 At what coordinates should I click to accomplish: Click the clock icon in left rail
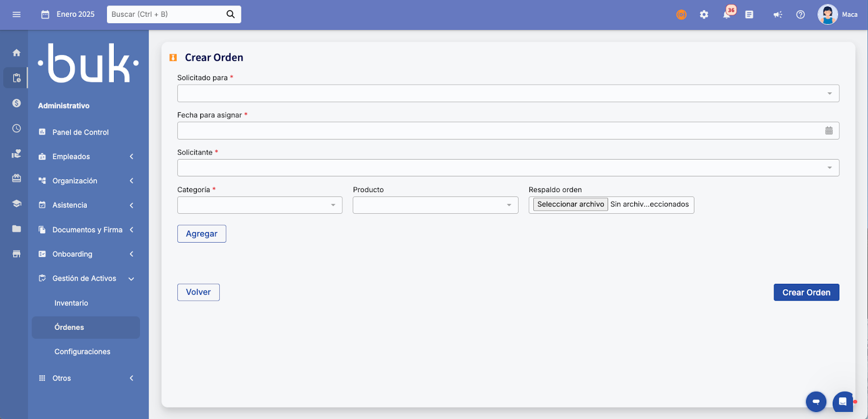coord(16,129)
